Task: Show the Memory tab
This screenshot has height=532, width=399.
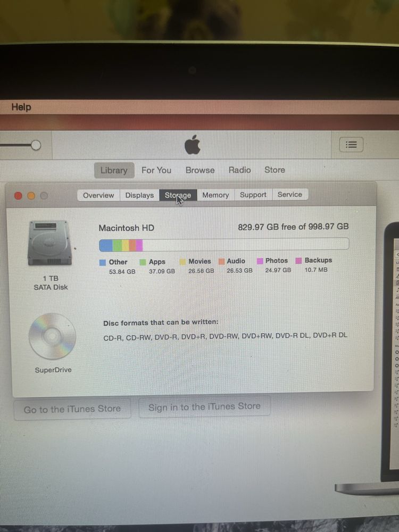Action: point(215,195)
